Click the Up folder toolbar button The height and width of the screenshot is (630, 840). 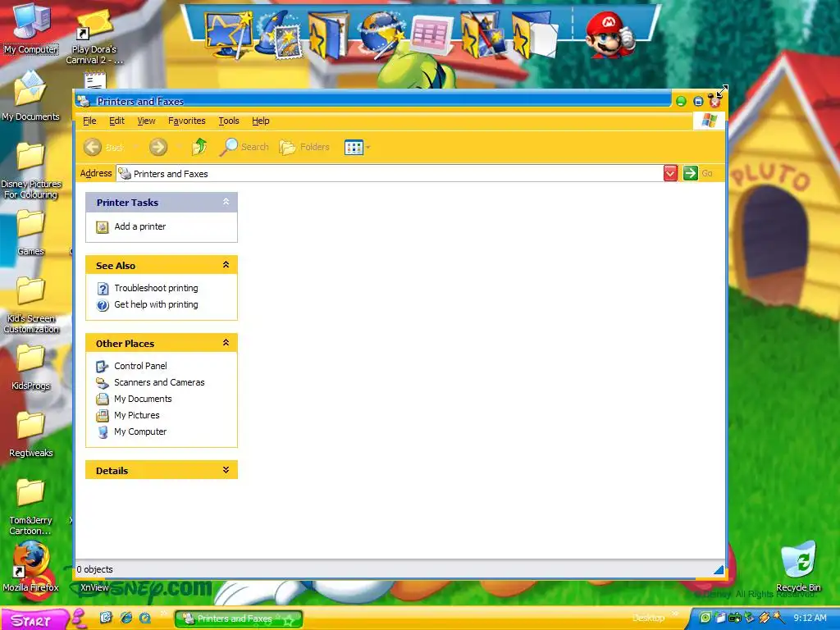199,147
